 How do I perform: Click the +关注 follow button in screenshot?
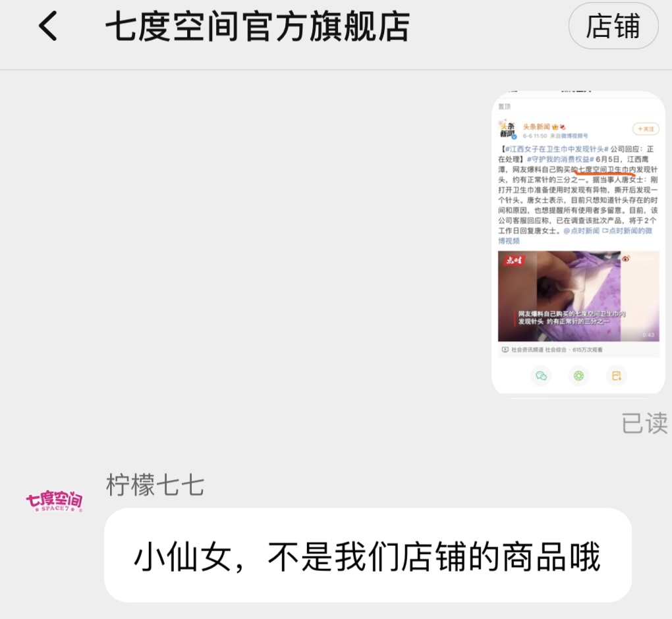coord(646,129)
